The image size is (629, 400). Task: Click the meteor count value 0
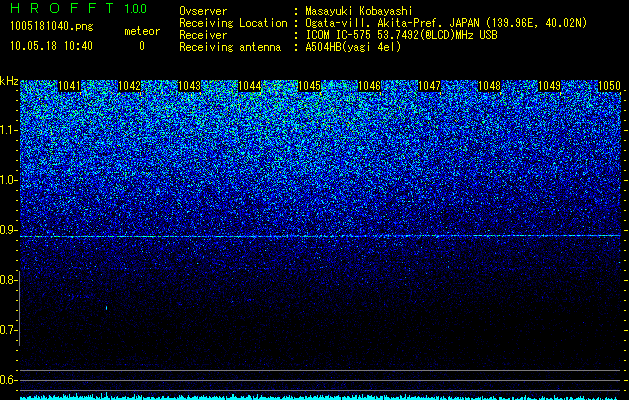click(x=142, y=46)
